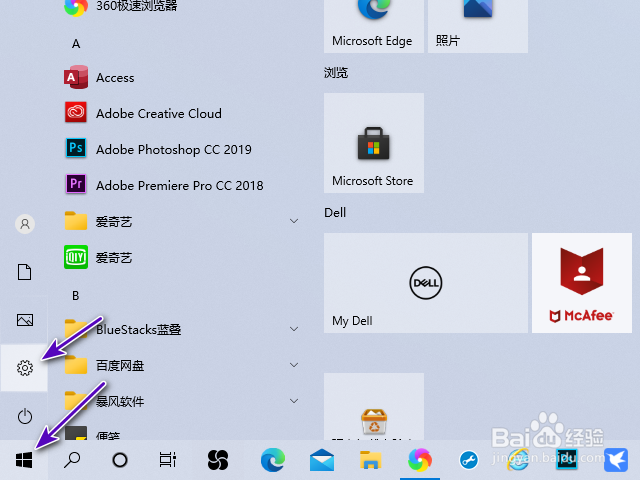Open the blue bird taskbar app

pyautogui.click(x=616, y=460)
